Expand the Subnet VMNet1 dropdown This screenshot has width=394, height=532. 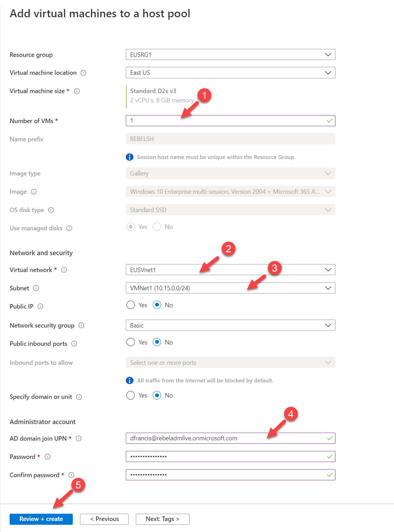coord(230,288)
